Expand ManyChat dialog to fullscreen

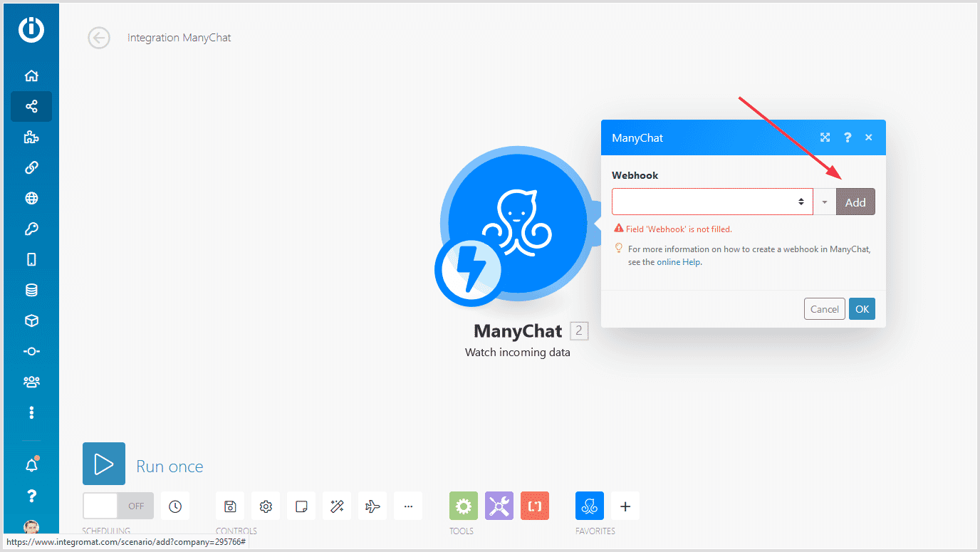click(825, 137)
